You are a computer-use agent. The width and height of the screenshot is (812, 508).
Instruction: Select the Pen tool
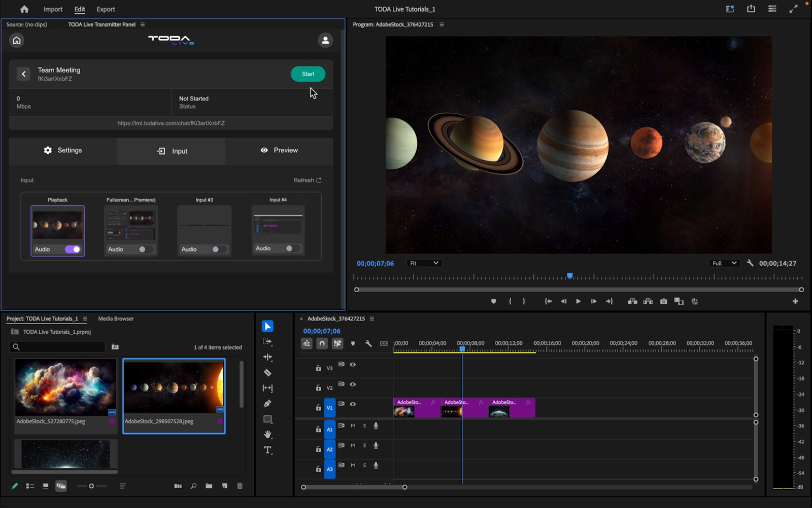pos(267,403)
